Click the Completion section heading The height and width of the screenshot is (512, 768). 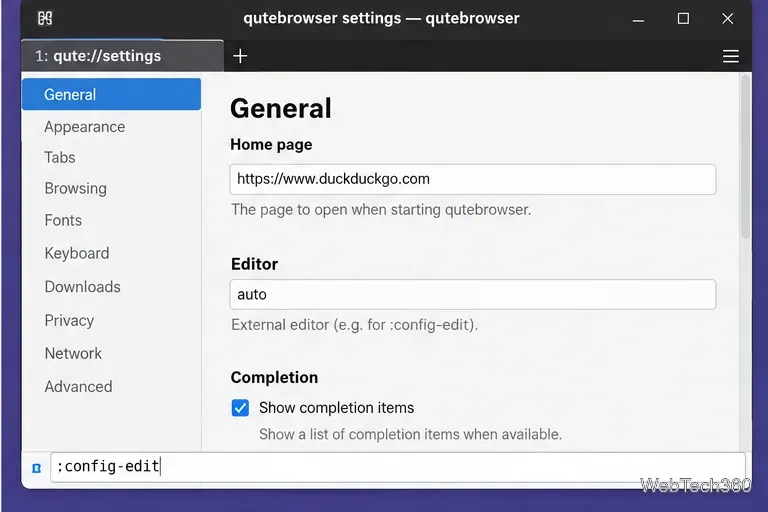pyautogui.click(x=274, y=377)
